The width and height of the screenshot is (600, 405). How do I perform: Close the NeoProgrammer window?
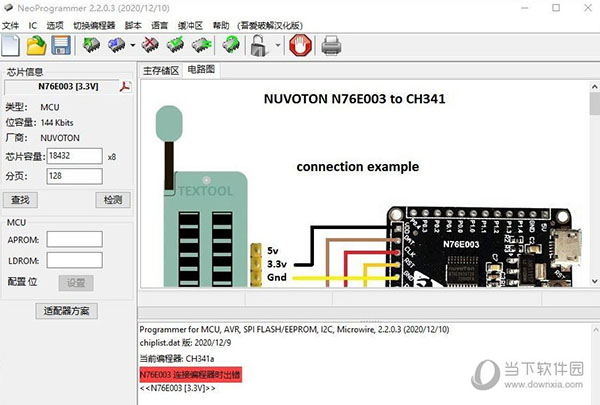coord(588,8)
